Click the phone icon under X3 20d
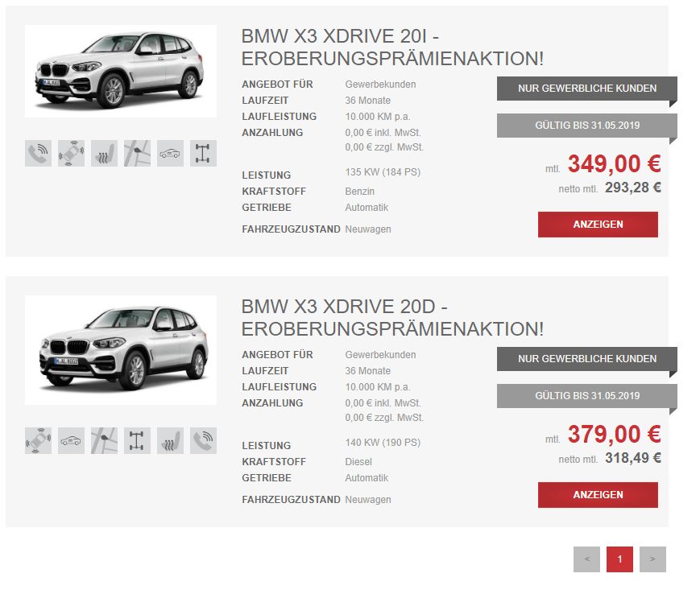This screenshot has height=594, width=700. click(x=203, y=440)
